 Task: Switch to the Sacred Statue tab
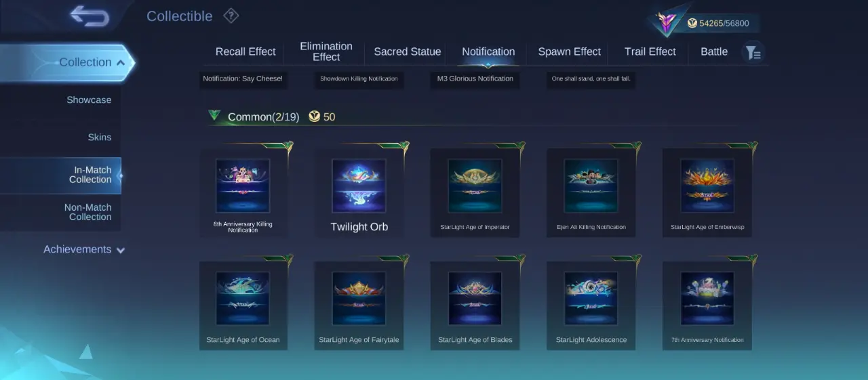pyautogui.click(x=408, y=51)
